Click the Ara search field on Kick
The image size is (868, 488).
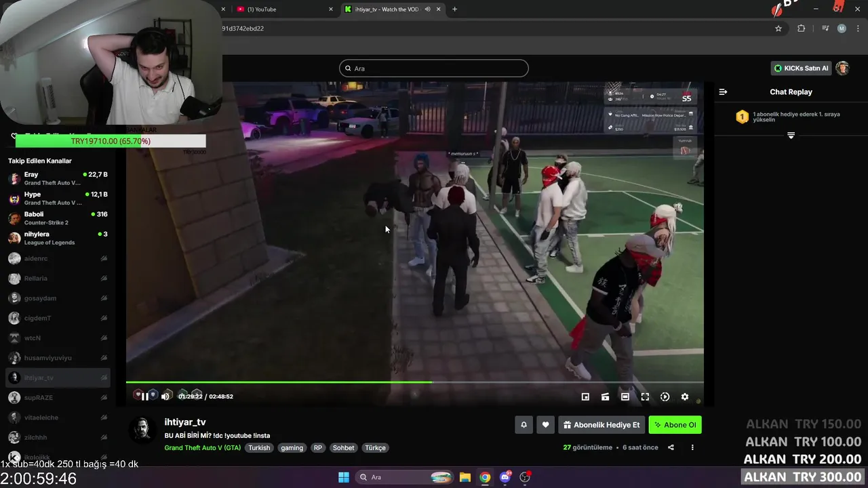click(x=434, y=68)
